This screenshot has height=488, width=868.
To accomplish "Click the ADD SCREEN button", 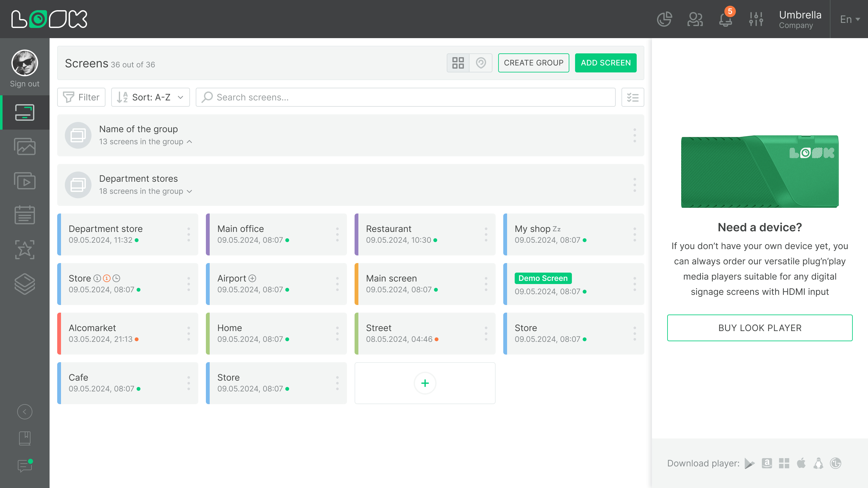I will coord(606,63).
